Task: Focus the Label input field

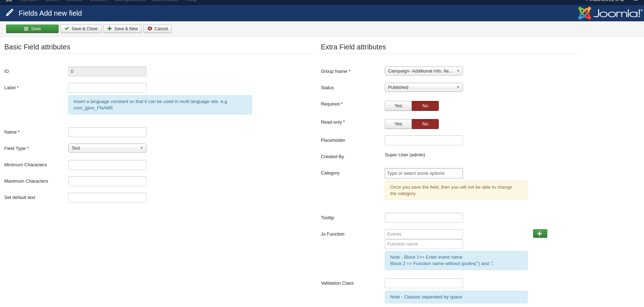Action: (107, 88)
